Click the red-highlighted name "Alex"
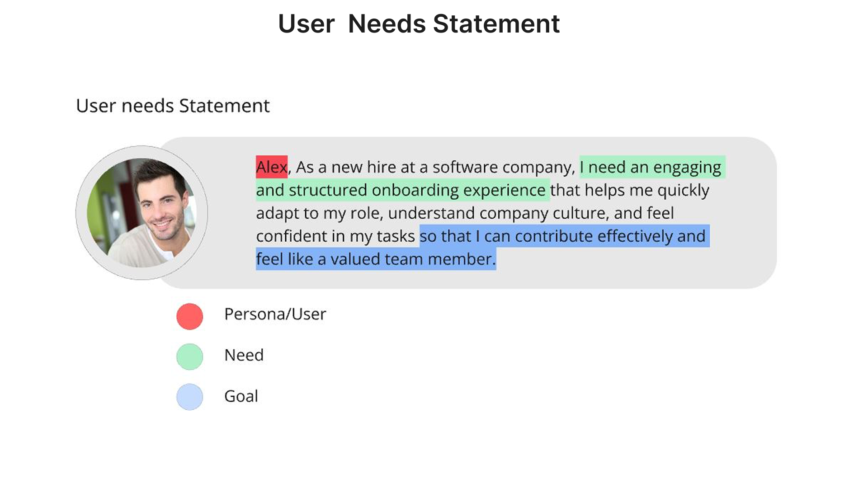Screen dimensions: 868x488 pyautogui.click(x=271, y=167)
